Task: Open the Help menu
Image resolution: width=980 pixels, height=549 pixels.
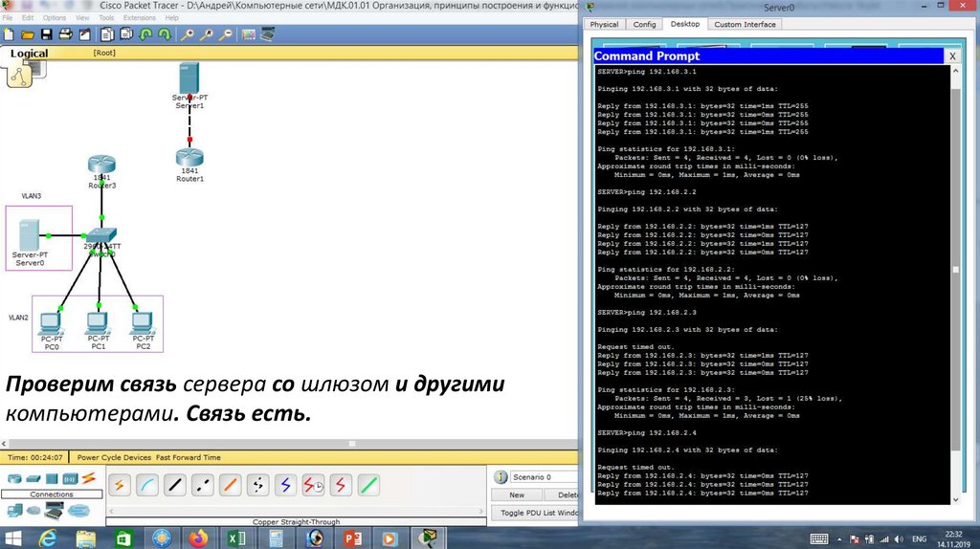Action: pos(172,17)
